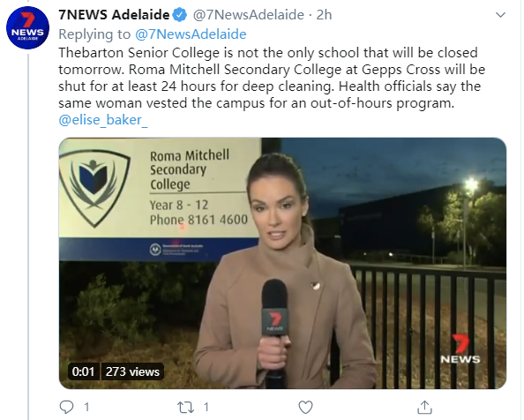Like the tweet with the heart icon
This screenshot has height=420, width=524.
[x=305, y=408]
